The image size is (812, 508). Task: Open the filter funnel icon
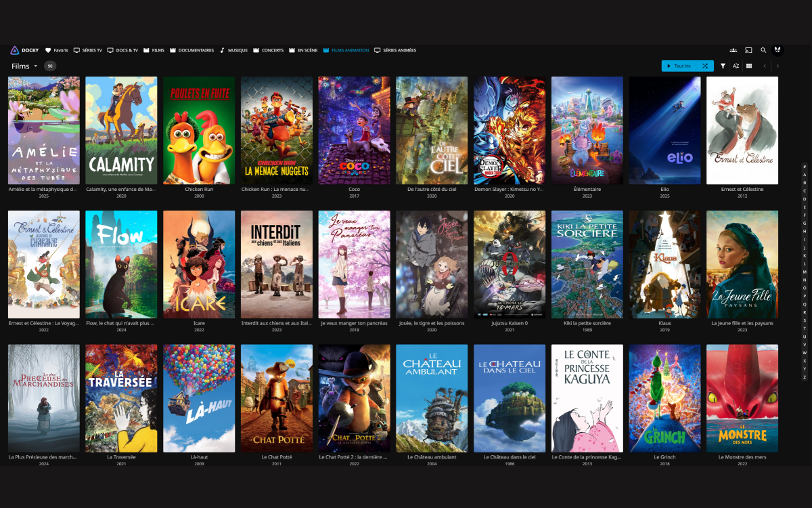coord(723,66)
